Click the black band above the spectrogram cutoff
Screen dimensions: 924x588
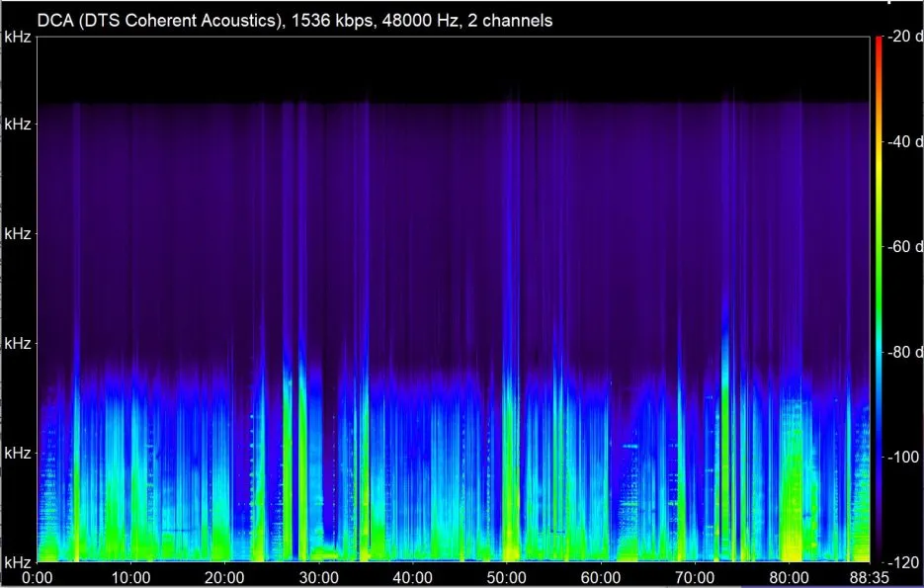[455, 69]
